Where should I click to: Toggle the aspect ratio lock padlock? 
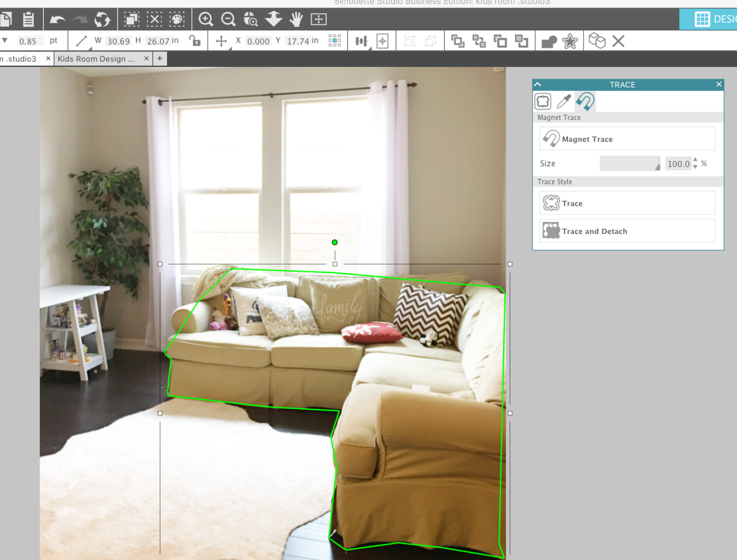[195, 41]
